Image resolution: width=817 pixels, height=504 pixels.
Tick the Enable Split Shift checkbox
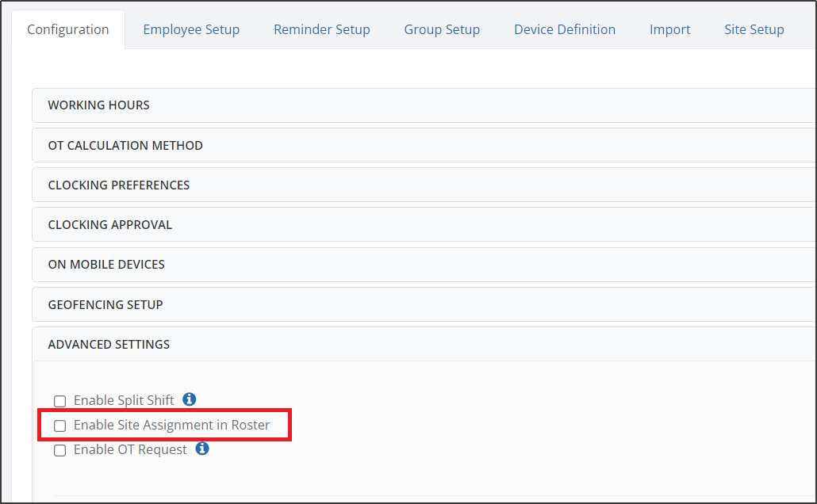click(60, 401)
